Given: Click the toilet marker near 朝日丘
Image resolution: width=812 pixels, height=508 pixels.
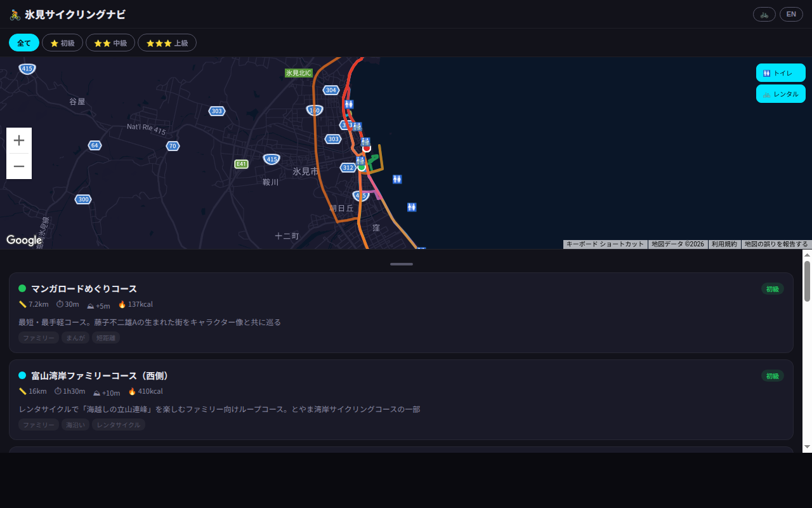Looking at the screenshot, I should [x=412, y=207].
